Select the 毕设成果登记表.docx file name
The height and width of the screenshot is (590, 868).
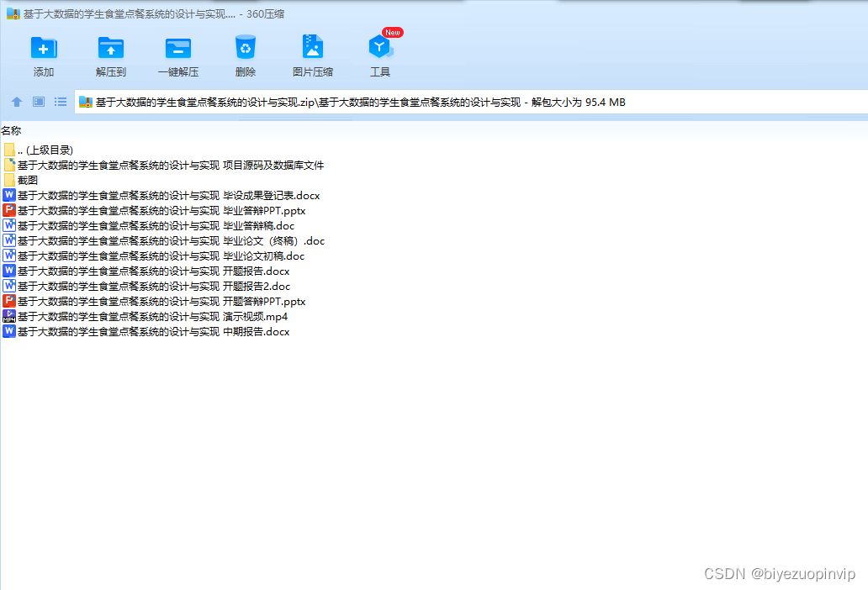[x=168, y=195]
